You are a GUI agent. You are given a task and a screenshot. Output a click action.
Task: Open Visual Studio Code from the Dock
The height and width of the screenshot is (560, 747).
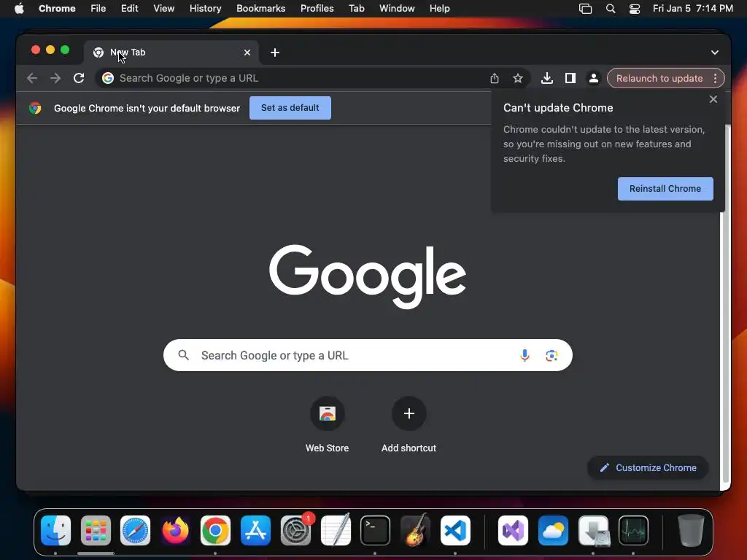point(455,530)
